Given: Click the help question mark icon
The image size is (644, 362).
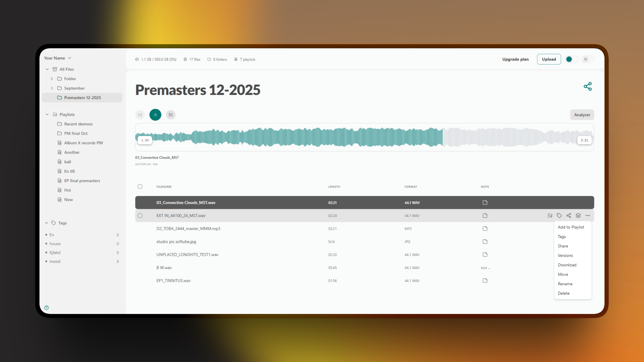Looking at the screenshot, I should pyautogui.click(x=47, y=308).
